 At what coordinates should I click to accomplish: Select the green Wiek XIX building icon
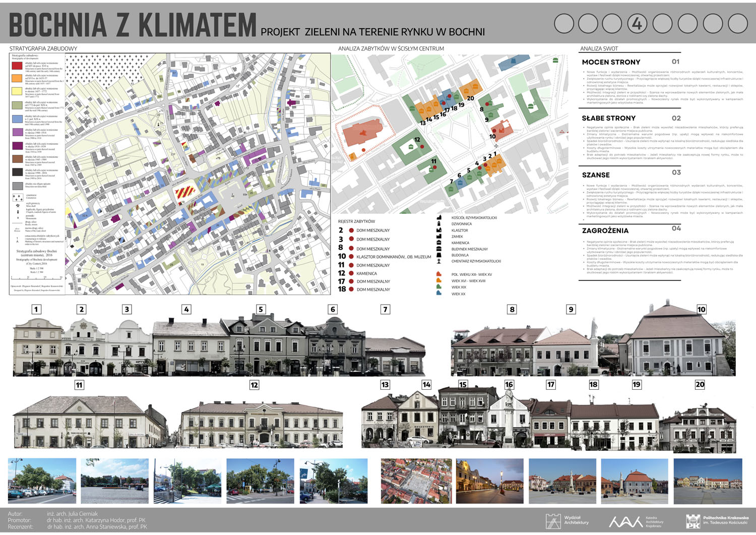click(439, 287)
